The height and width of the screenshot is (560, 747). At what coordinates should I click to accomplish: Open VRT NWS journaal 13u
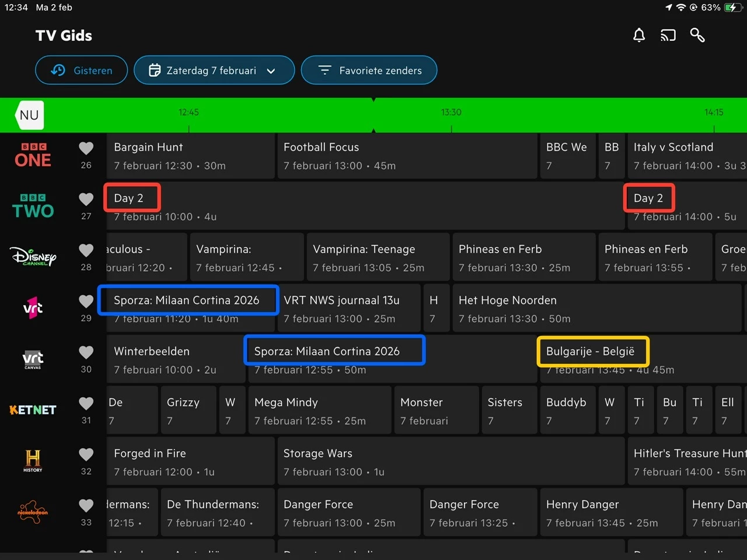pyautogui.click(x=349, y=309)
